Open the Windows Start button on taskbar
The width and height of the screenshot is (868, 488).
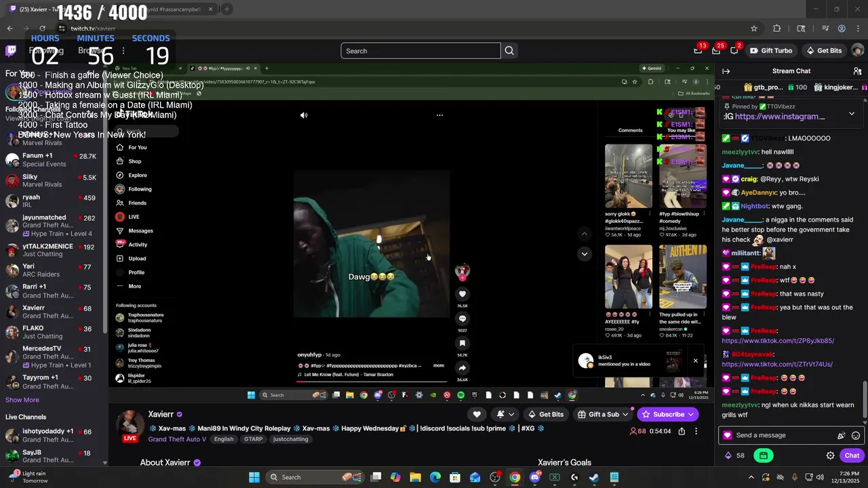click(254, 477)
